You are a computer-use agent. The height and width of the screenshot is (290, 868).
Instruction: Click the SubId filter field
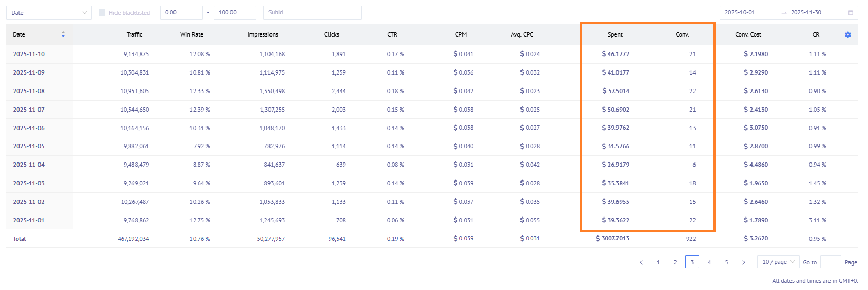(x=312, y=13)
